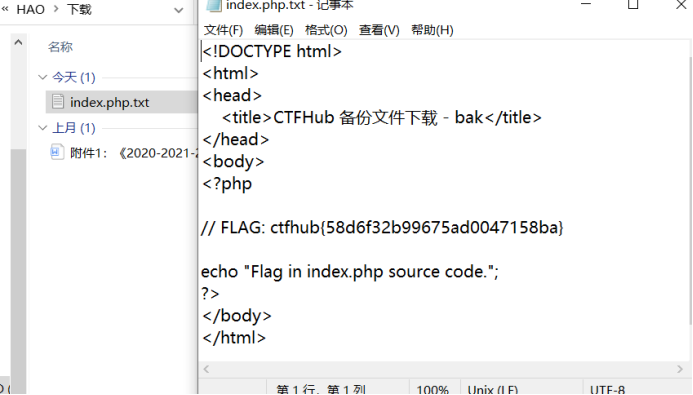Click the 第 1 行, 第 1 列 status entry
Viewport: 693px width, 395px height.
pyautogui.click(x=321, y=390)
